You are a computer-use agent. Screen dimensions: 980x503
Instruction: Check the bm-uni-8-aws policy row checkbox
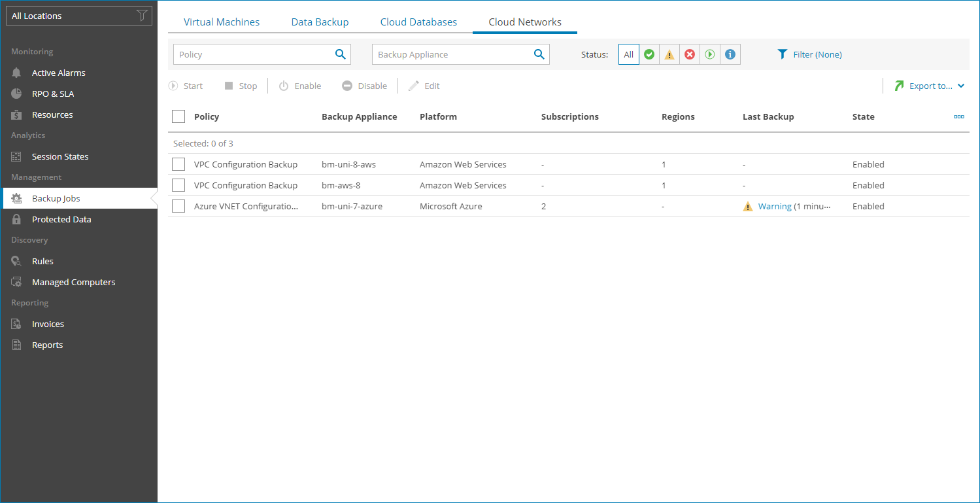click(178, 164)
